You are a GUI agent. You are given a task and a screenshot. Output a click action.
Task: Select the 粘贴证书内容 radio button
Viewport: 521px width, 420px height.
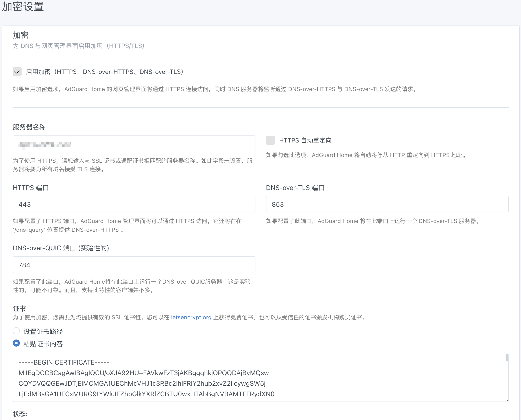point(16,343)
